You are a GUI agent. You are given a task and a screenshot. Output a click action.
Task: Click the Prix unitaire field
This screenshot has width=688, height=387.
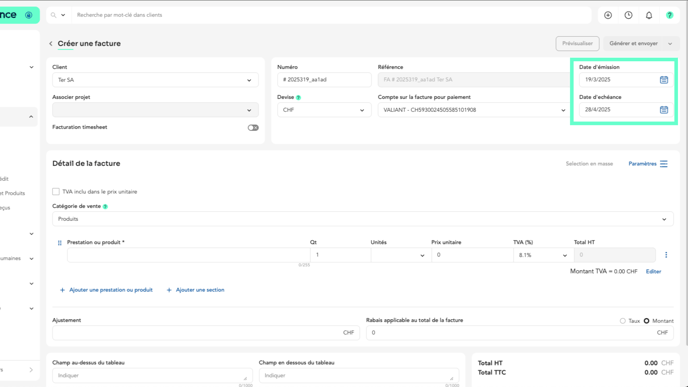[x=472, y=255]
